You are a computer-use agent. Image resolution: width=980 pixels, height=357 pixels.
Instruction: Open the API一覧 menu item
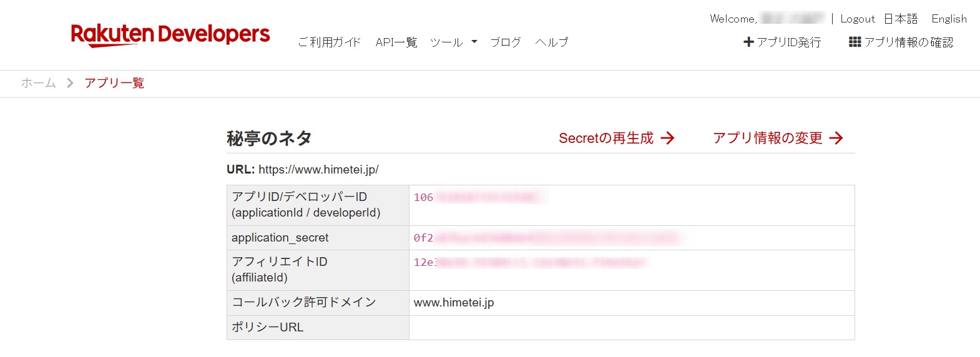[396, 42]
